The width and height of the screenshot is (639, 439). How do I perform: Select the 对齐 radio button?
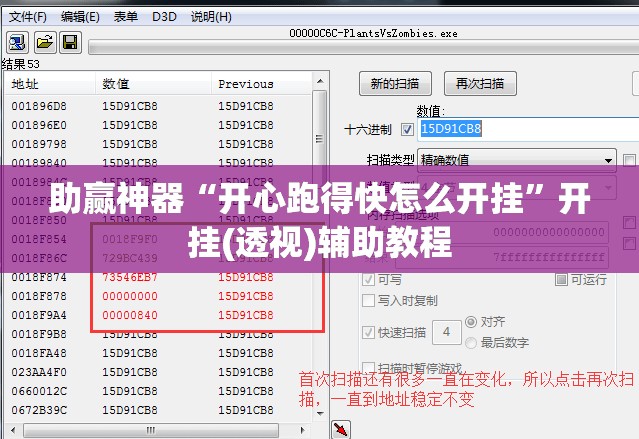(x=471, y=322)
